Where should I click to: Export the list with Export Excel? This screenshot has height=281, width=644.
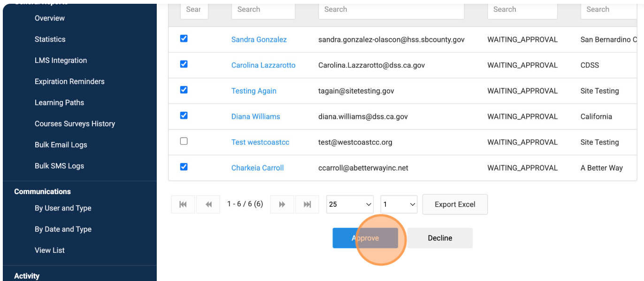click(455, 204)
